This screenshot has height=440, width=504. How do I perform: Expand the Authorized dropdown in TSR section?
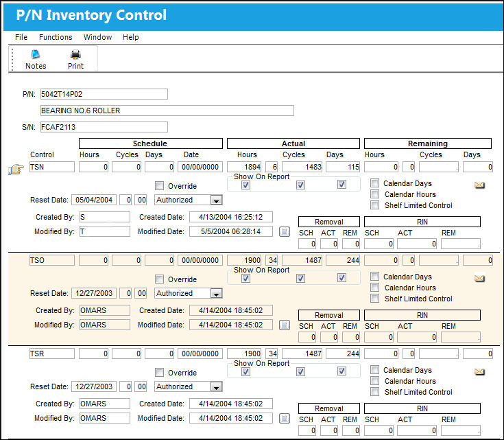tap(216, 387)
